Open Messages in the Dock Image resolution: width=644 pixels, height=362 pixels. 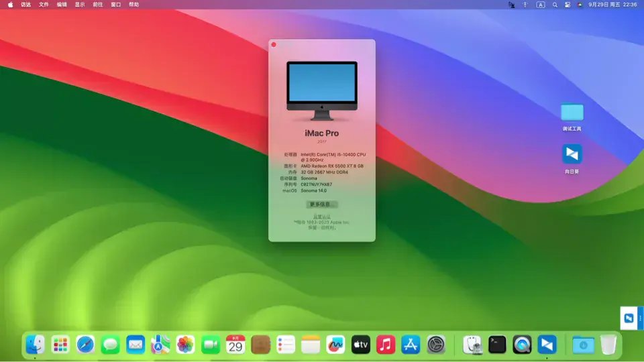coord(111,345)
